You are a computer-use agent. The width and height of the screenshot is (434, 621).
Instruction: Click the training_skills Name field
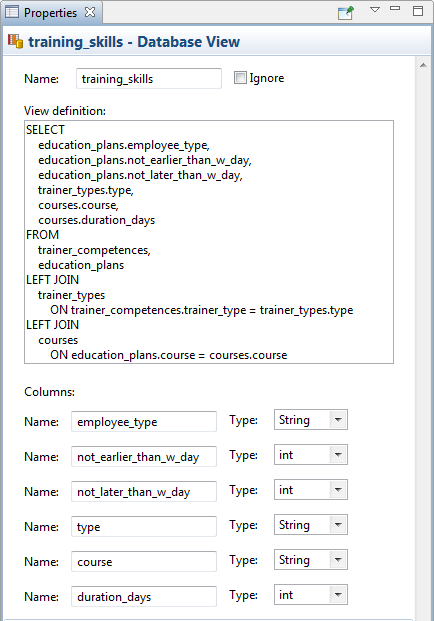[x=149, y=78]
